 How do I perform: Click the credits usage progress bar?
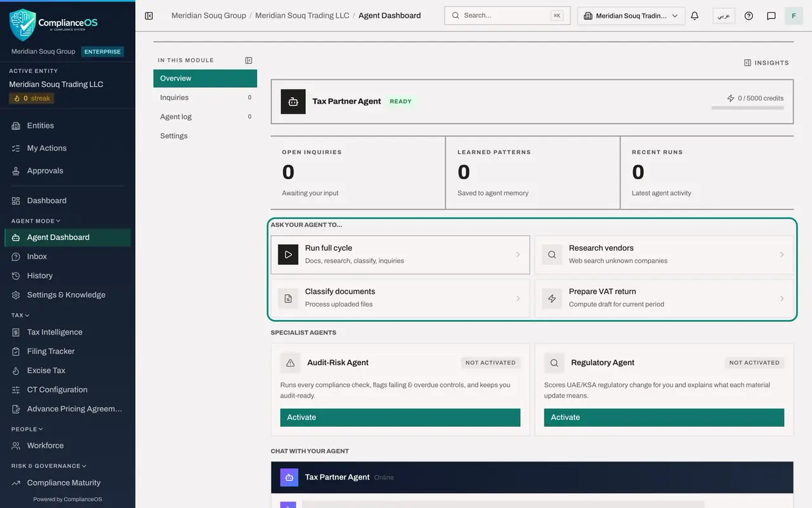coord(747,108)
